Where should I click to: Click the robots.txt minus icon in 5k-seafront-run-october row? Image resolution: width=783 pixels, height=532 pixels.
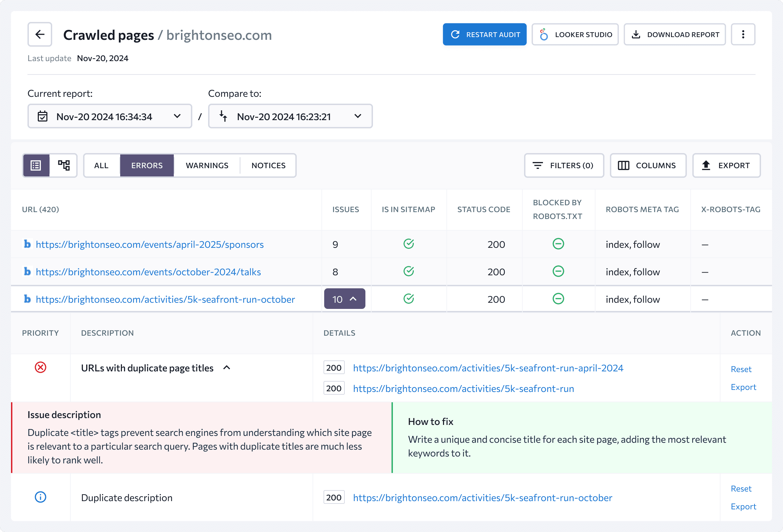[558, 299]
